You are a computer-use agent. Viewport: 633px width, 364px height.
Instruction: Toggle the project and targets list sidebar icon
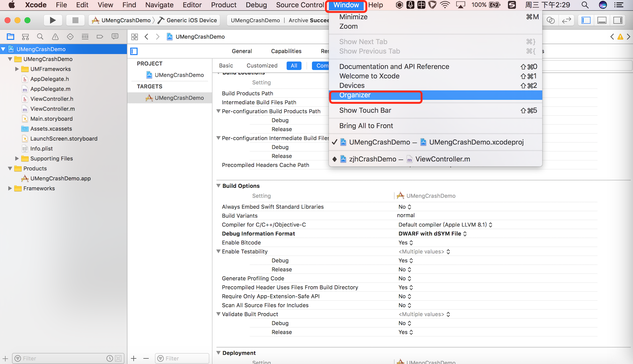(134, 51)
